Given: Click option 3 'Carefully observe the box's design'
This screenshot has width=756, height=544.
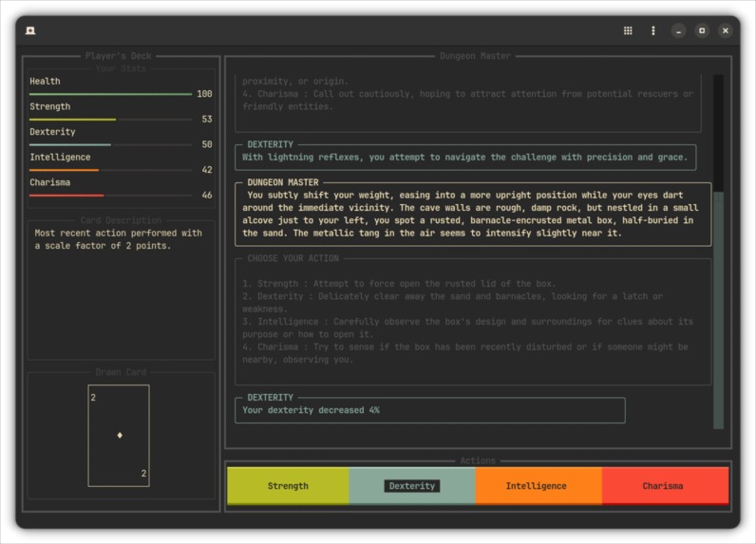Looking at the screenshot, I should (467, 328).
